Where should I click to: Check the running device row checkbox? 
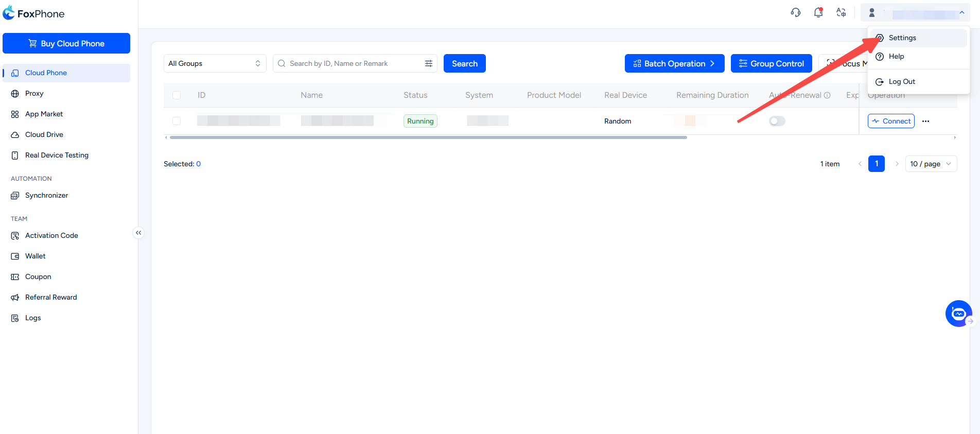[177, 121]
